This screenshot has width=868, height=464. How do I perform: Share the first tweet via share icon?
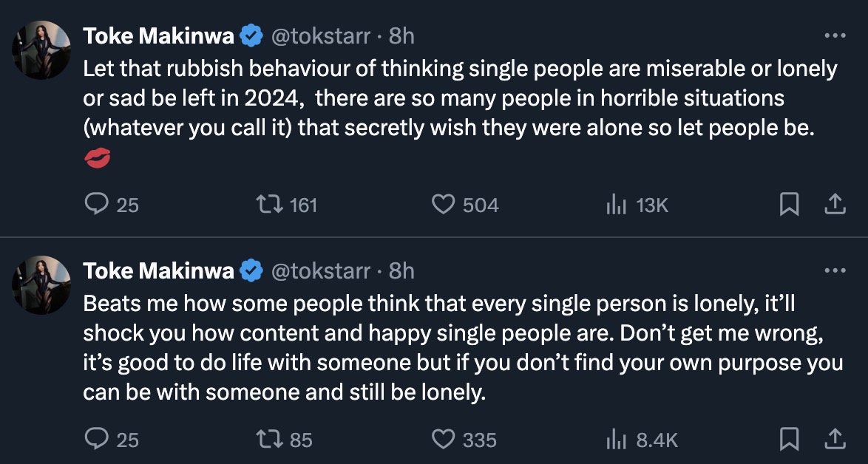pos(834,204)
